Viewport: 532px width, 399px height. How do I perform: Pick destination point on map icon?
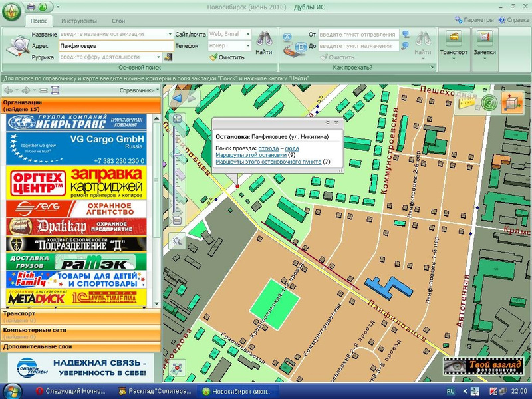(x=406, y=45)
